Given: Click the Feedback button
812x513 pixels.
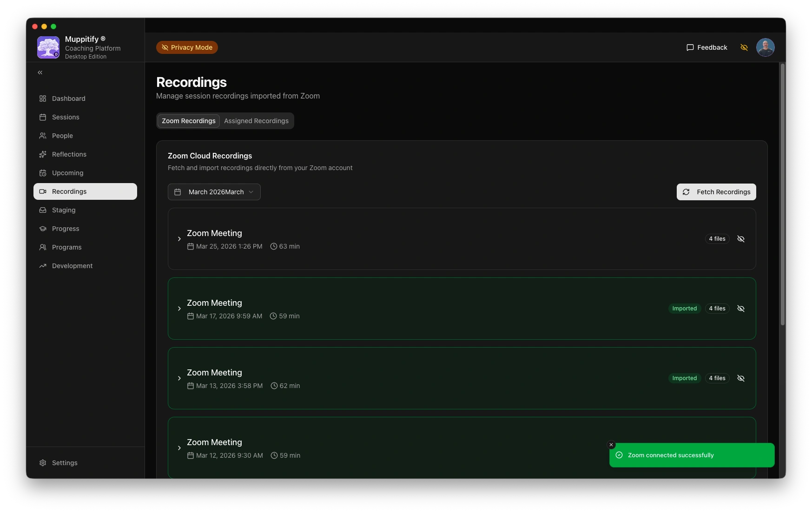Looking at the screenshot, I should tap(706, 47).
